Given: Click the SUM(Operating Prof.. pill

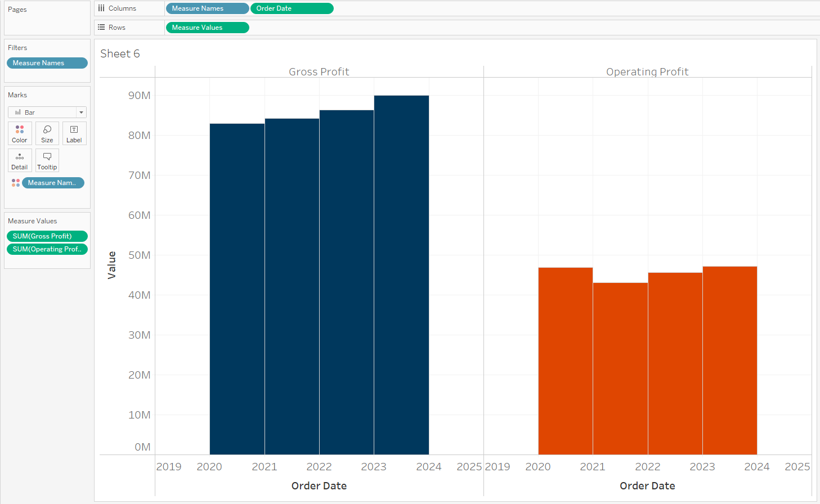Looking at the screenshot, I should [x=47, y=249].
